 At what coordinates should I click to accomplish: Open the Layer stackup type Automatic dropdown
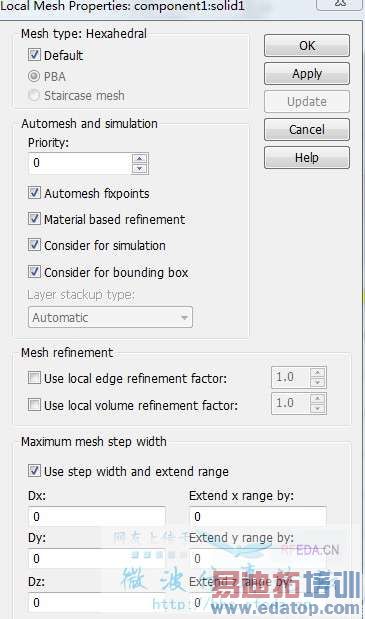(x=110, y=317)
